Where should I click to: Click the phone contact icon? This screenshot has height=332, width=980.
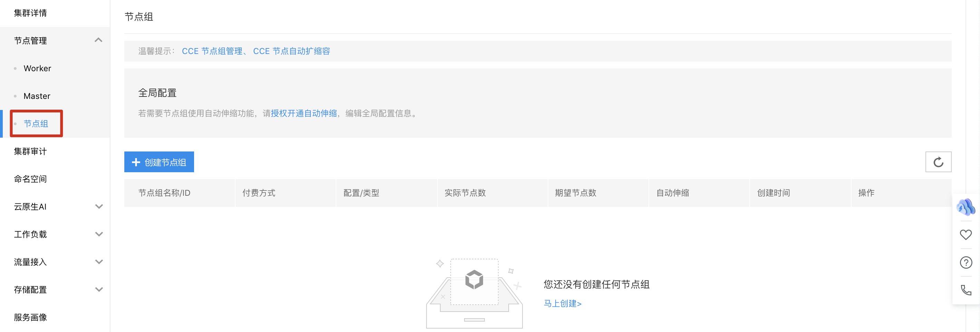(965, 290)
